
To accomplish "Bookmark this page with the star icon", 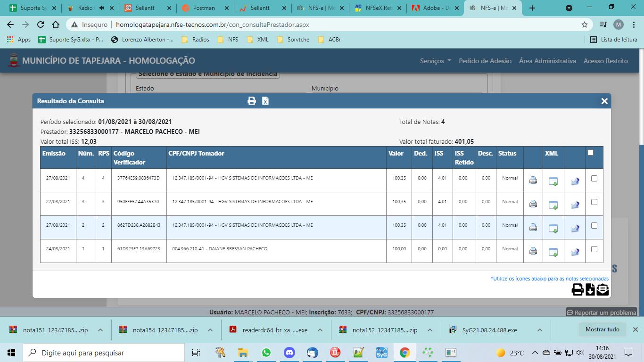I will pos(585,25).
